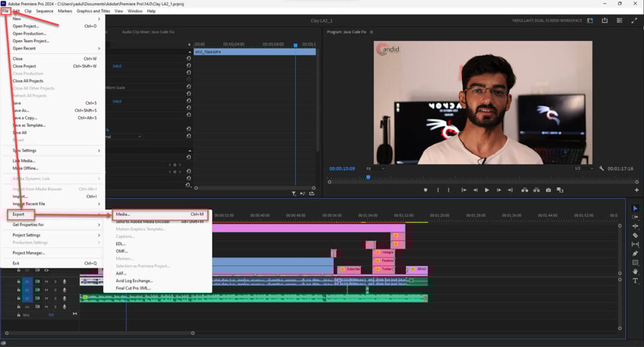Select the Rectangle tool
The width and height of the screenshot is (644, 347).
tap(635, 263)
